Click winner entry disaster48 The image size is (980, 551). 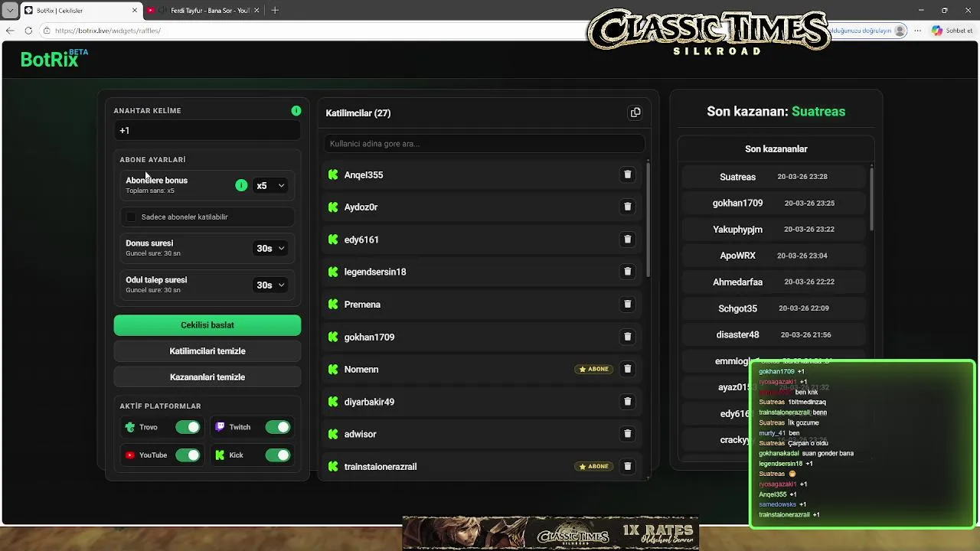click(x=773, y=335)
